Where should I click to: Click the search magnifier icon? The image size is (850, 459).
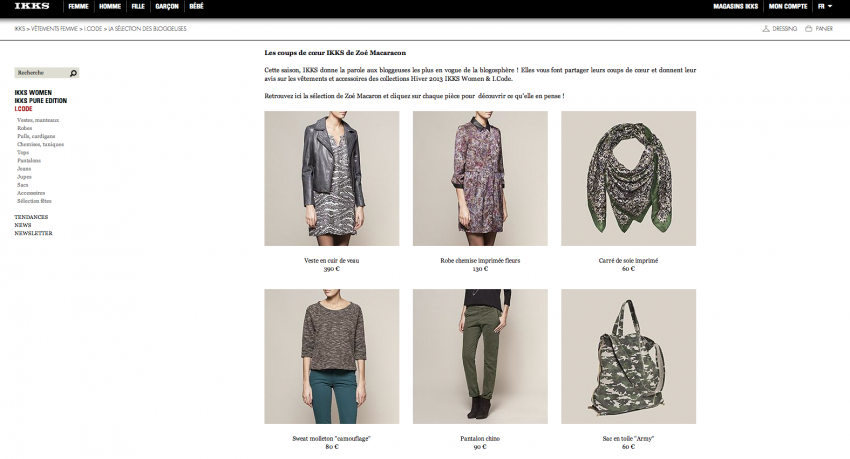point(73,73)
